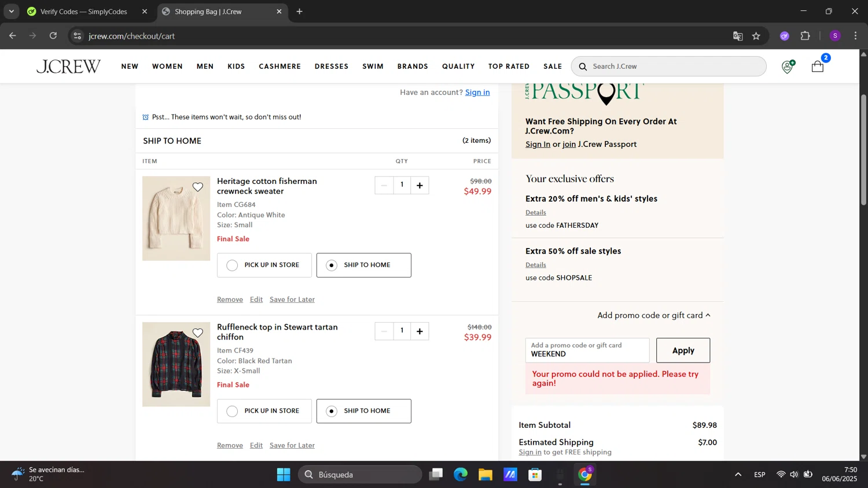
Task: Open the CASHMERE menu
Action: click(279, 66)
